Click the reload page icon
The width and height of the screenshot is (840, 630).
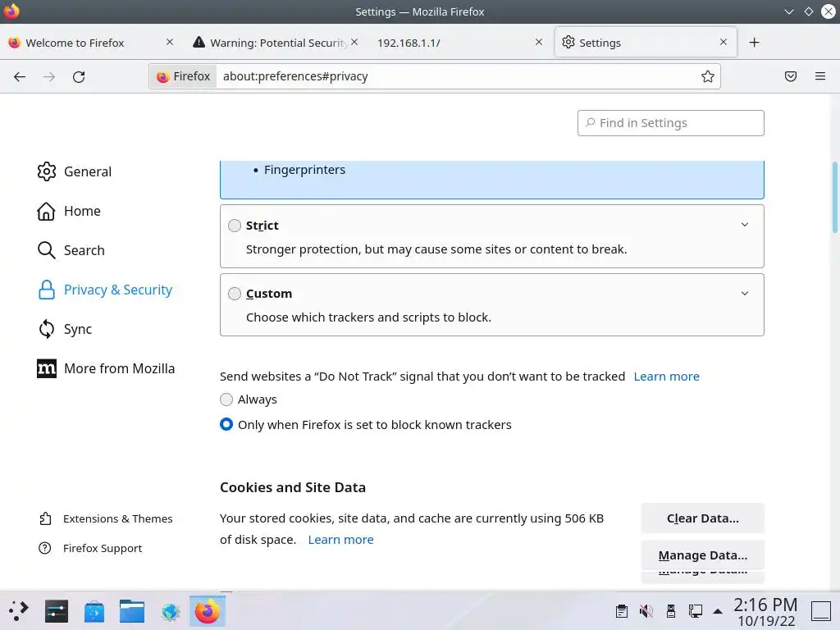coord(79,76)
